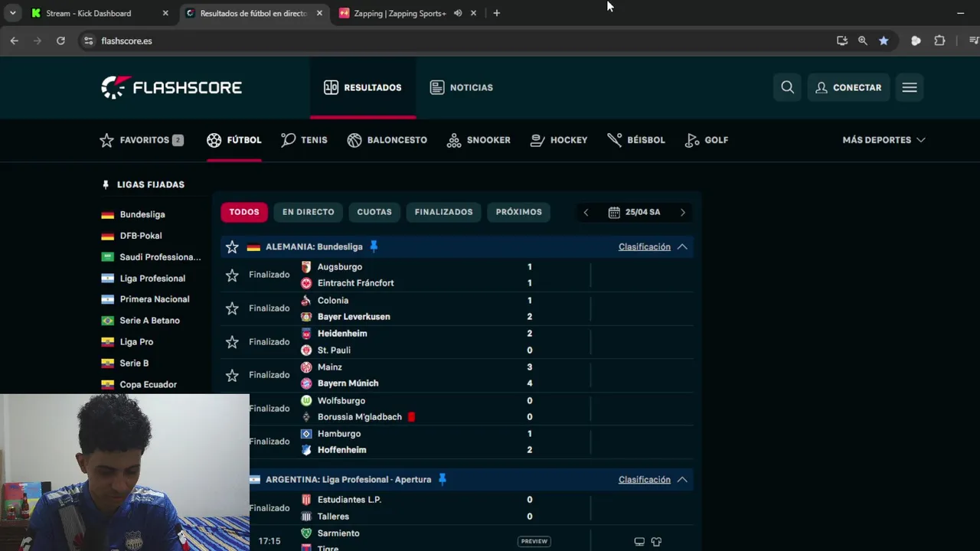
Task: Collapse the Argentina Liga Profesional section chevron
Action: 682,480
